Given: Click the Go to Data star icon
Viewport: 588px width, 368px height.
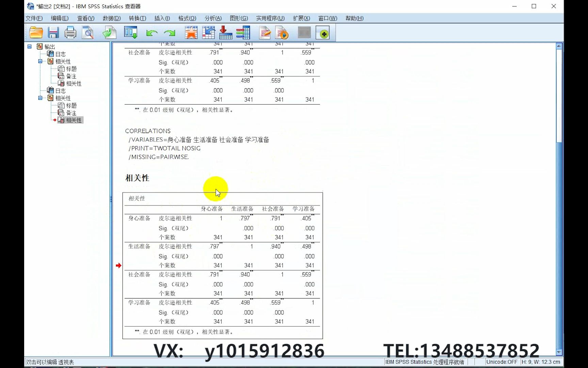Looking at the screenshot, I should pyautogui.click(x=191, y=33).
